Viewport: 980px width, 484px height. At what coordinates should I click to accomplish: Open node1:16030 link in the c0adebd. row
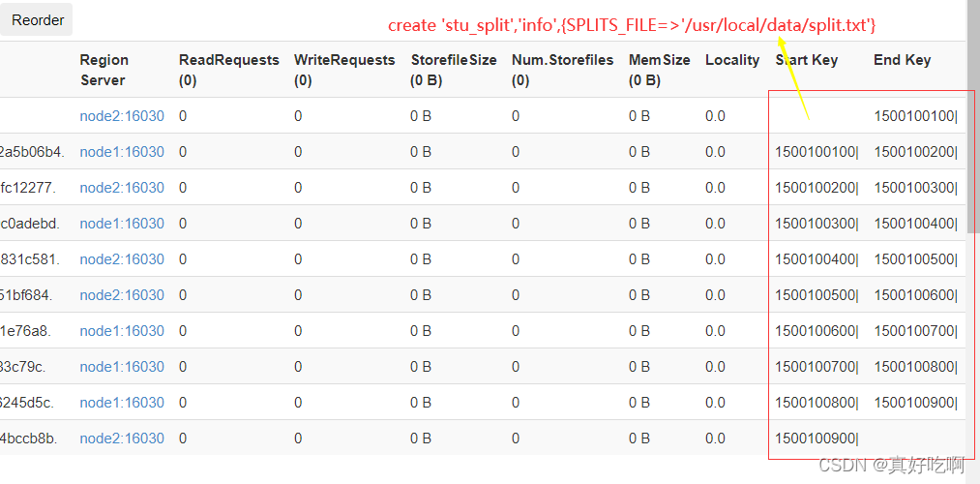click(122, 224)
